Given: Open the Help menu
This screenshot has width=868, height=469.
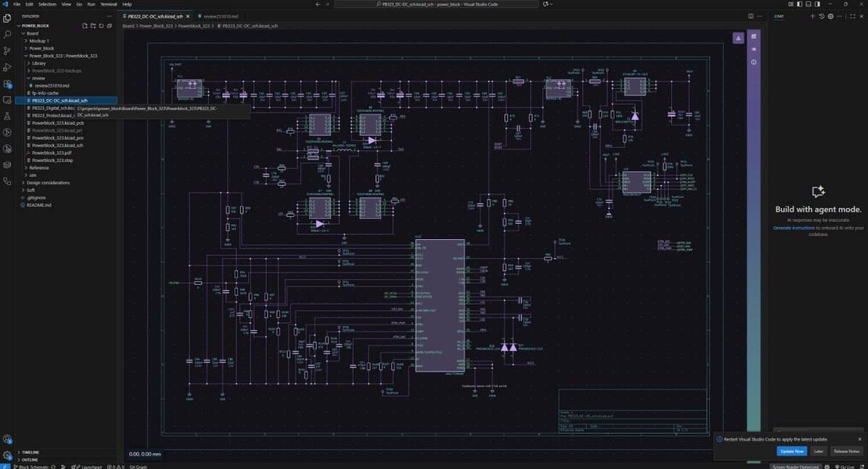Looking at the screenshot, I should point(127,4).
